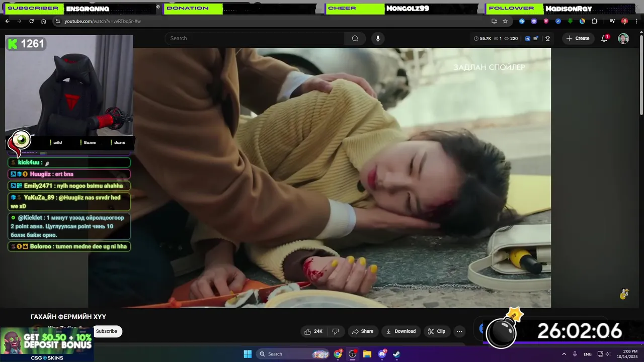Image resolution: width=644 pixels, height=362 pixels.
Task: Open the purple gear extension
Action: pyautogui.click(x=534, y=21)
